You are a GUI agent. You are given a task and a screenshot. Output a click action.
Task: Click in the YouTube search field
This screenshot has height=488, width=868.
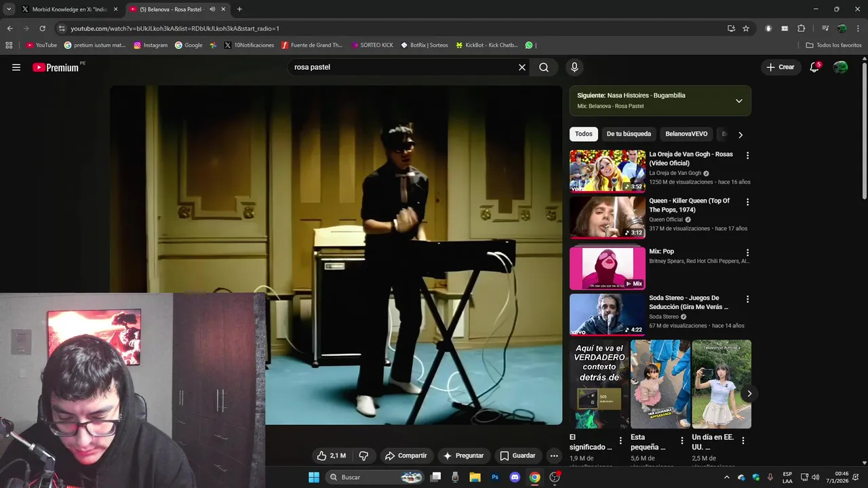(403, 67)
